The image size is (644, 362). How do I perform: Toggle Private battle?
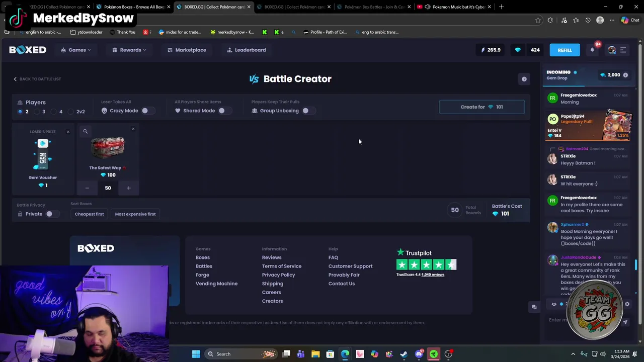point(52,214)
